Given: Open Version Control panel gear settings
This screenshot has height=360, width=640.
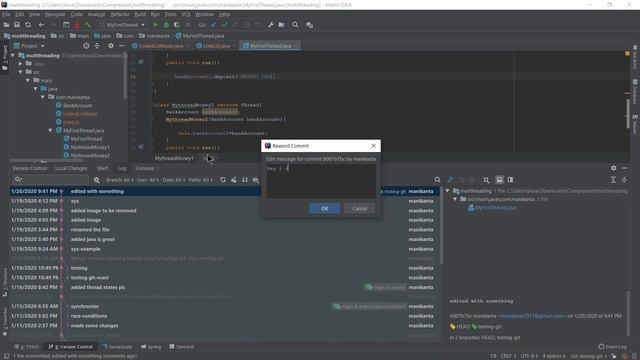Looking at the screenshot, I should 613,168.
